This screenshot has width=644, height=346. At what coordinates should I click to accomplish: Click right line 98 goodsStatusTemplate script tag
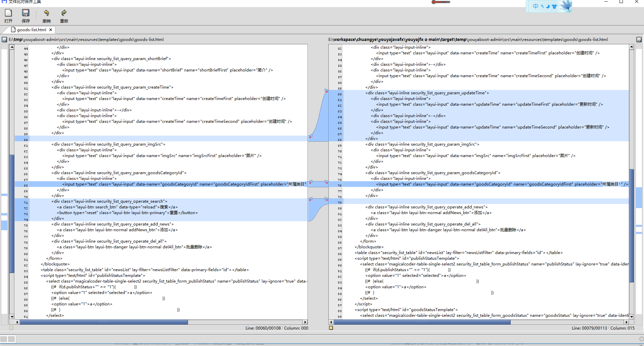coord(406,310)
